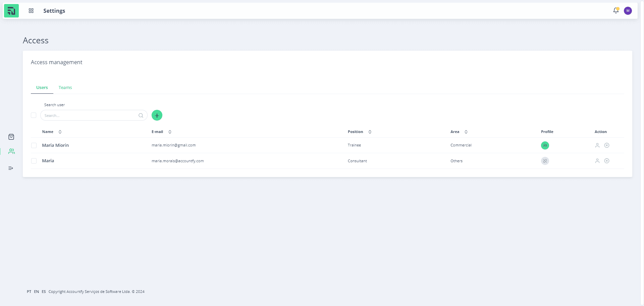Sort by the Position column arrows

pos(370,132)
